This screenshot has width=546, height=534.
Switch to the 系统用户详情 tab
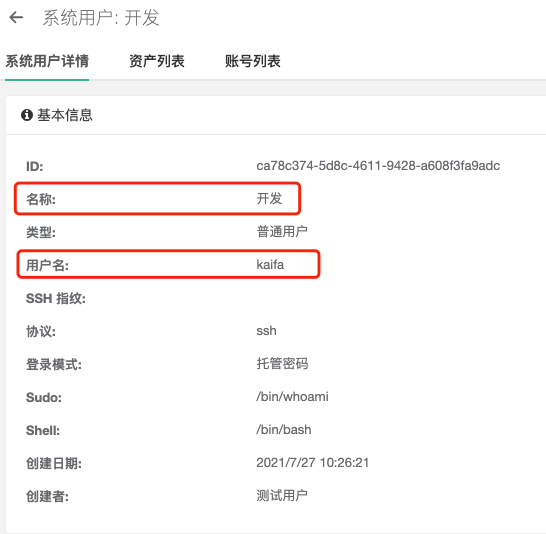pos(47,61)
